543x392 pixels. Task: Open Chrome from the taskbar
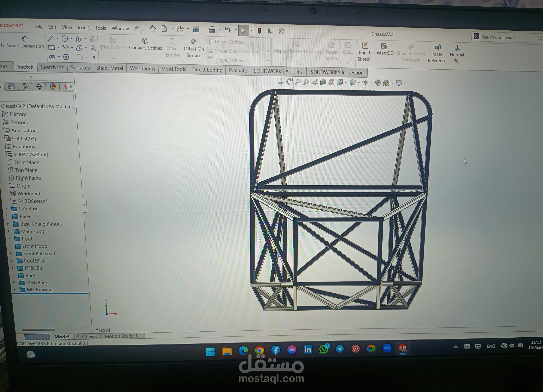[259, 350]
